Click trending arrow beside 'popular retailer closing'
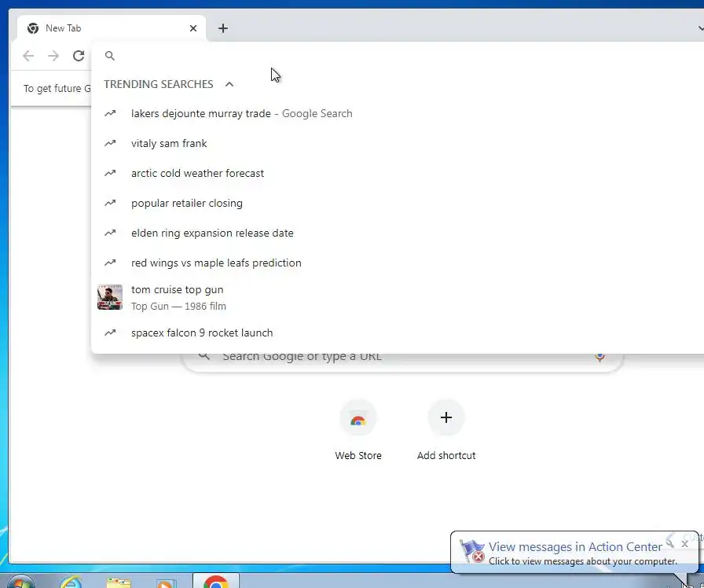Screen dimensions: 704x588 coord(110,203)
